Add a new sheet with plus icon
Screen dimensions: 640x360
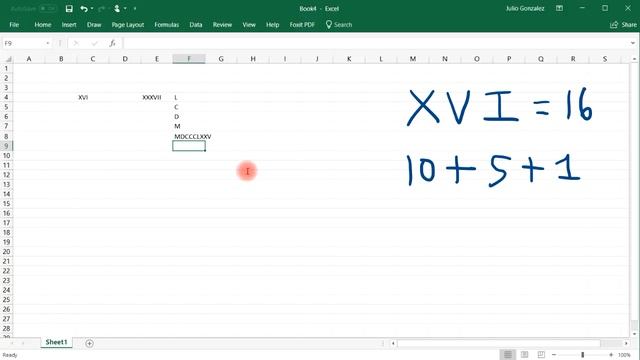(x=89, y=344)
